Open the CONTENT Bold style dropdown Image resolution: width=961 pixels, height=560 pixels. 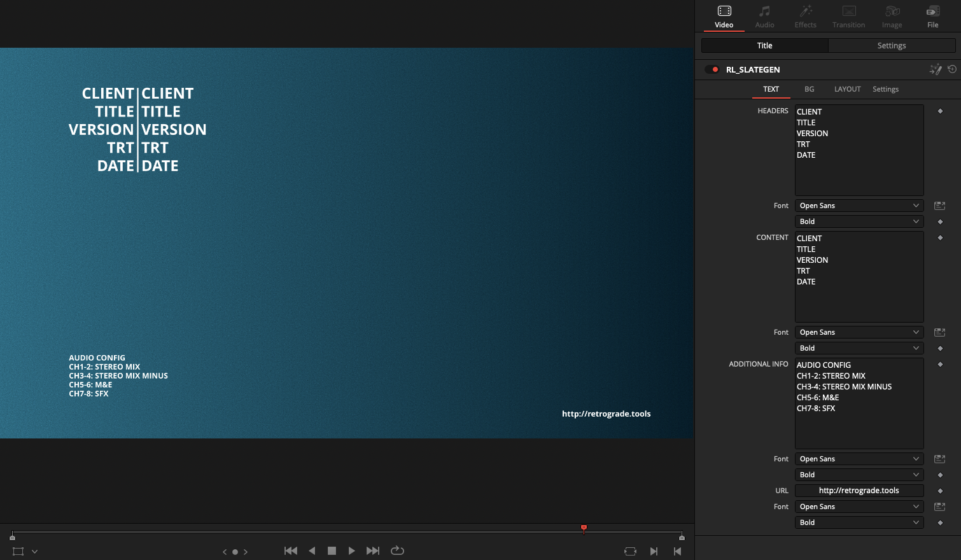click(859, 348)
